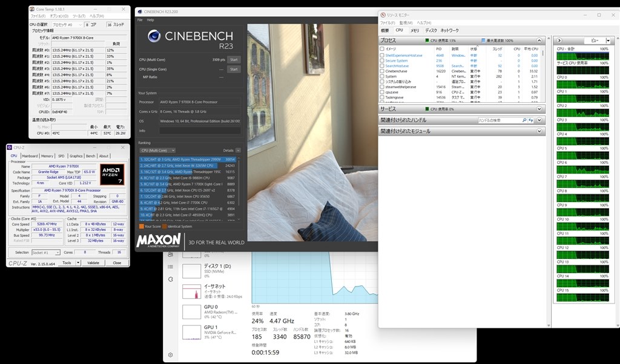Open the Graphics tab in CPU-Z

[x=76, y=156]
